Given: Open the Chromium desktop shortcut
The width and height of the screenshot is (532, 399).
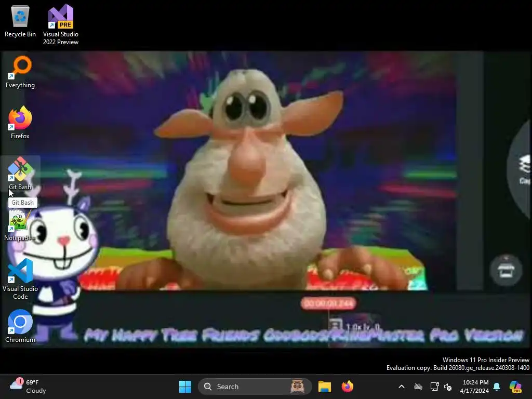Looking at the screenshot, I should 20,326.
